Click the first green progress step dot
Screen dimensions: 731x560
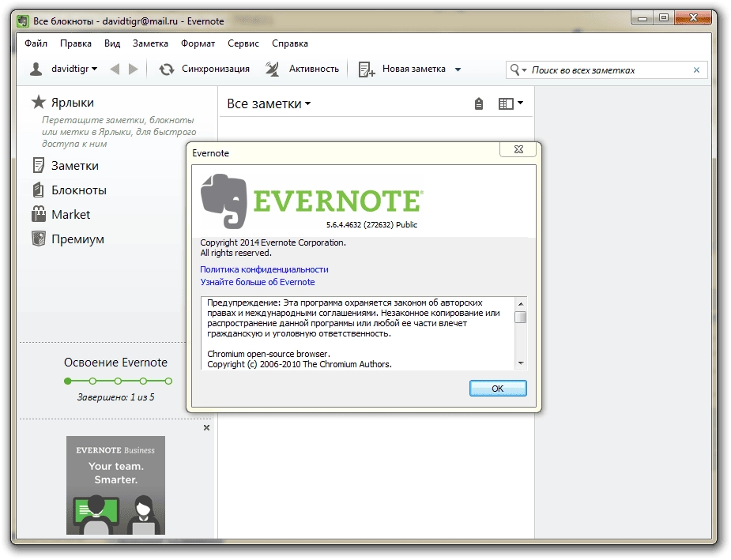coord(68,381)
